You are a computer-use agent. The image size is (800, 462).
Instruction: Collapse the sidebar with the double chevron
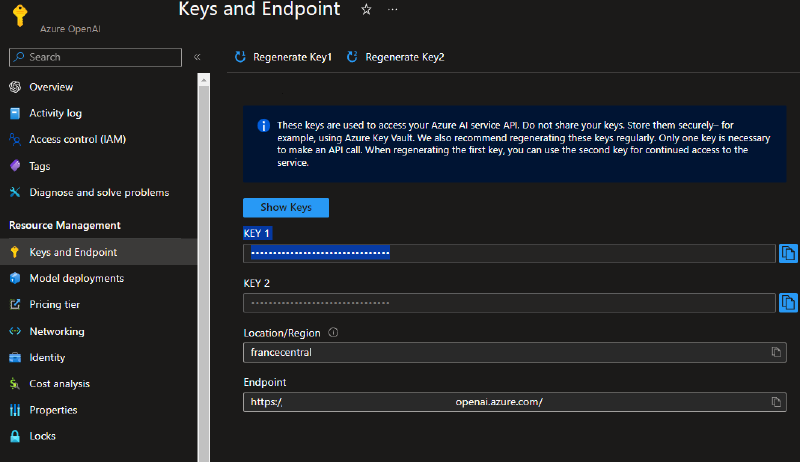(x=197, y=57)
